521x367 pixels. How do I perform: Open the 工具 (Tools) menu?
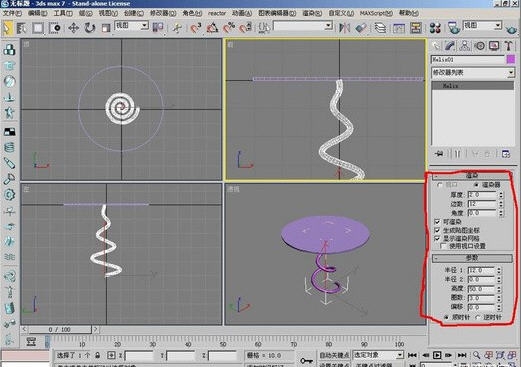point(63,13)
